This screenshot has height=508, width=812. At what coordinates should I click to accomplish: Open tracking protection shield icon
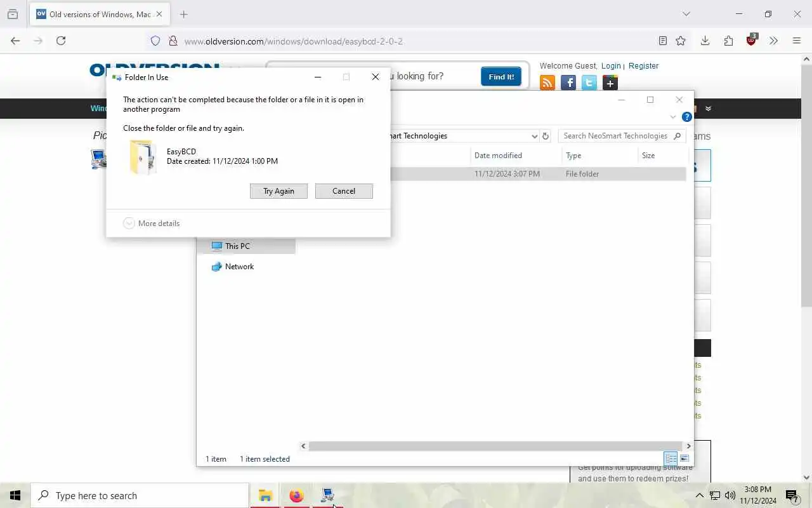(155, 41)
